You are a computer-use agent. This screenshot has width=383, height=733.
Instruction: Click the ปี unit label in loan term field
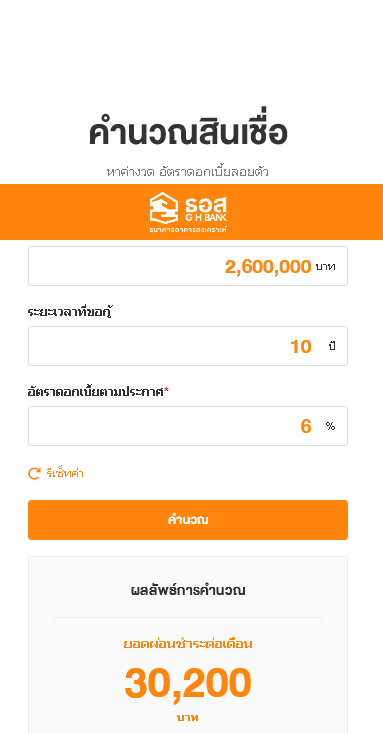click(x=332, y=346)
